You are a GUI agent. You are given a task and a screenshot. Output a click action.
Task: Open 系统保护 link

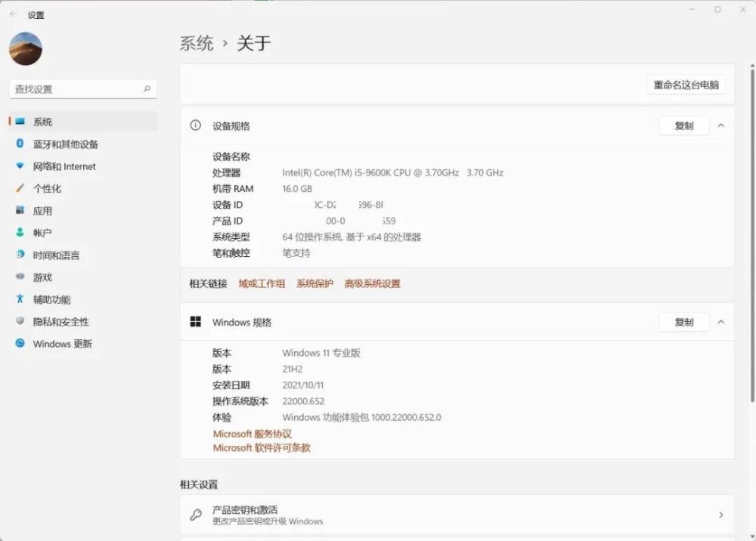pyautogui.click(x=314, y=284)
